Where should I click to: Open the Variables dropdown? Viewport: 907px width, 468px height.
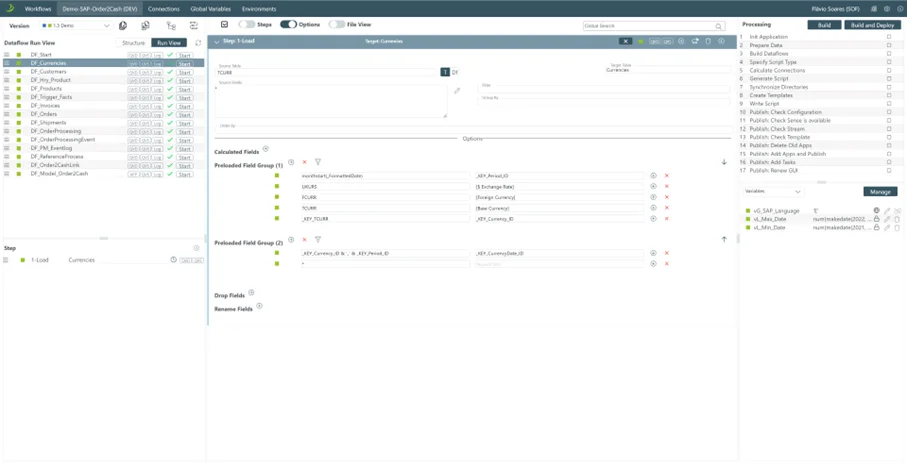tap(773, 191)
